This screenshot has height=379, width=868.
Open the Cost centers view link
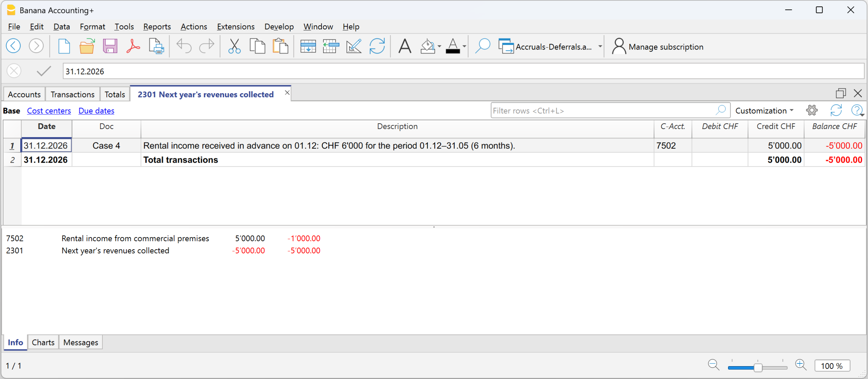click(49, 111)
